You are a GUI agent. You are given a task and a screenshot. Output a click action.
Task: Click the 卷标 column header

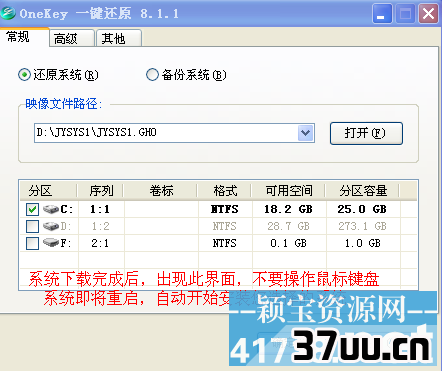tap(161, 191)
